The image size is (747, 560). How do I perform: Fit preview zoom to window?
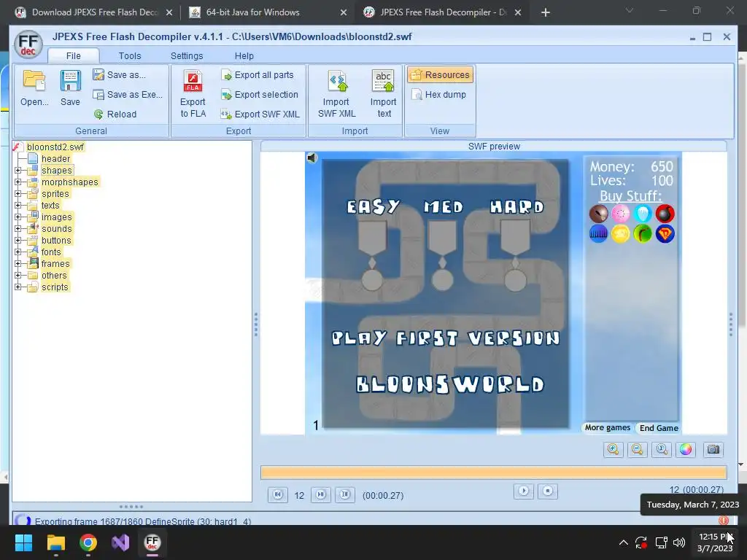[662, 449]
